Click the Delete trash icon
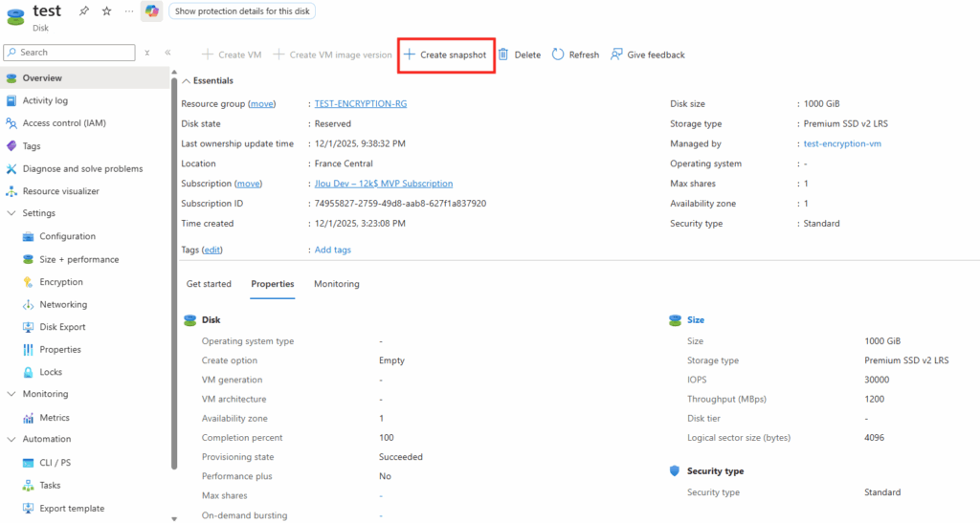Screen dimensions: 980x523 (x=503, y=54)
